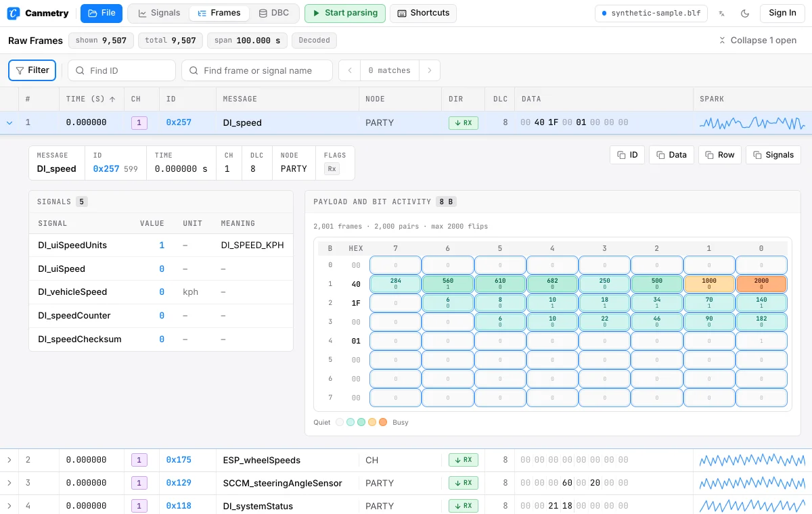Copy payload using Data button
This screenshot has width=812, height=514.
671,155
